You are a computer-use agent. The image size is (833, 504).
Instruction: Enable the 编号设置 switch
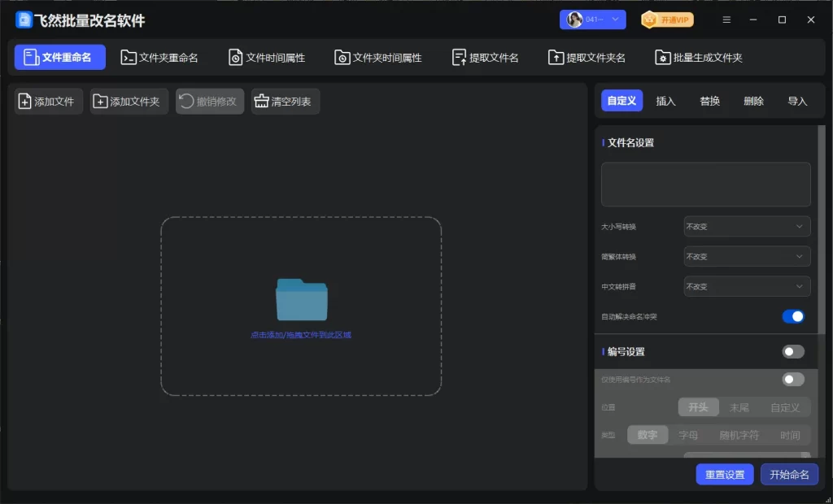(793, 351)
